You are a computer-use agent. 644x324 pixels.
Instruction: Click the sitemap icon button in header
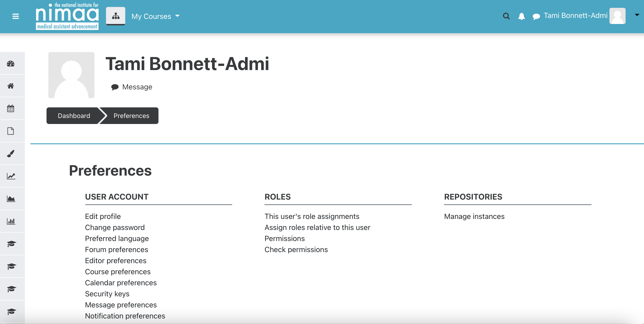[115, 16]
